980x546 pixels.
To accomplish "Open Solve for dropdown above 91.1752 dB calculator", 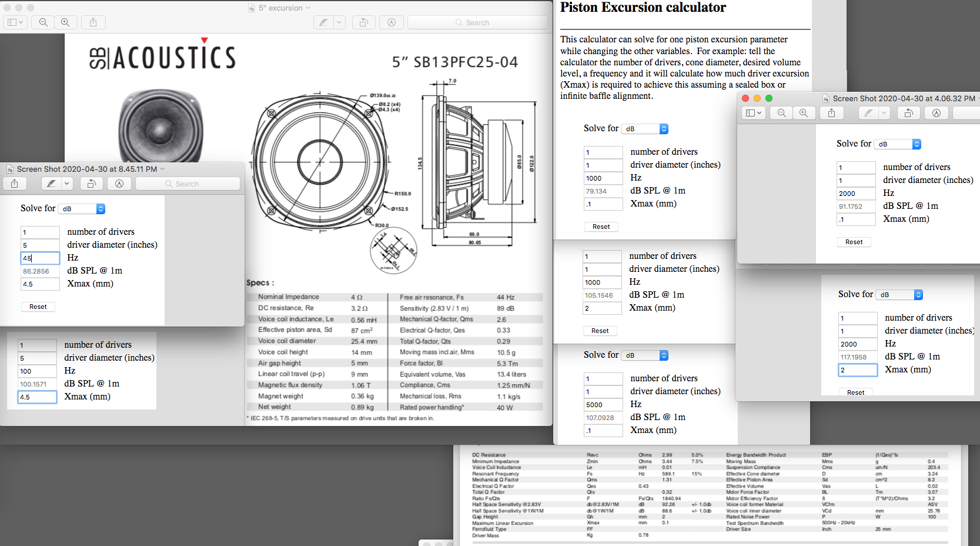I will click(898, 144).
